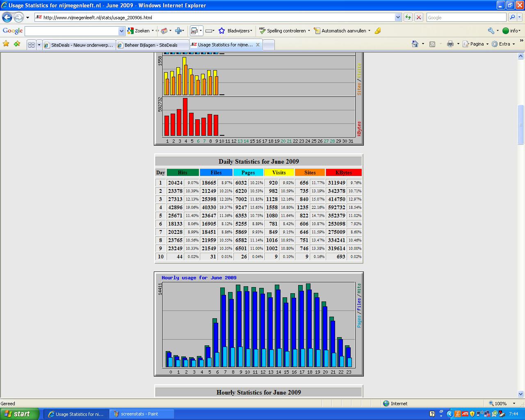Open the Pagina menu
525x420 pixels.
476,44
